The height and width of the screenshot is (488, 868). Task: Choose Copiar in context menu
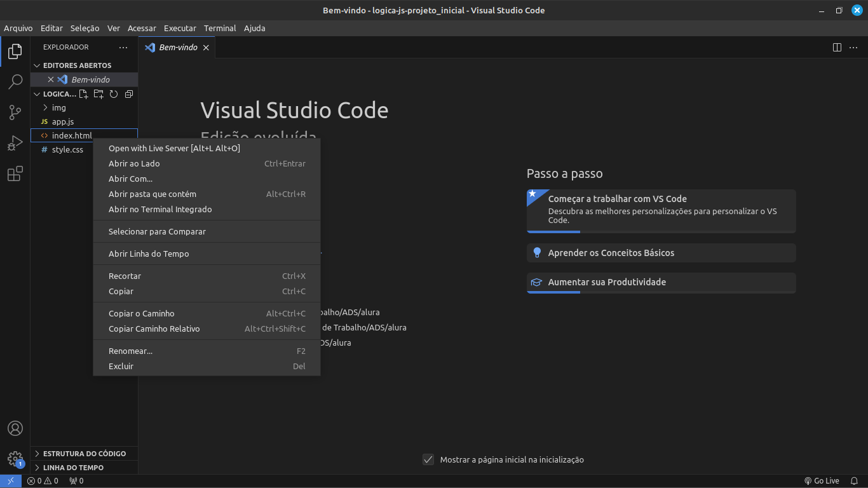pos(207,292)
